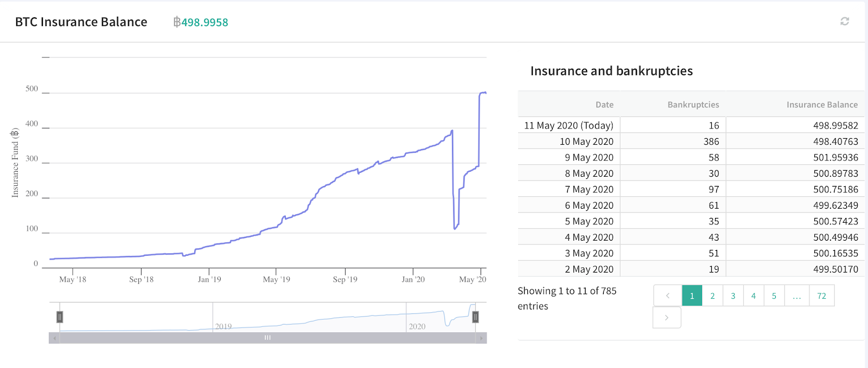The width and height of the screenshot is (868, 368).
Task: Click the balance value 498.40763
Action: pos(835,141)
